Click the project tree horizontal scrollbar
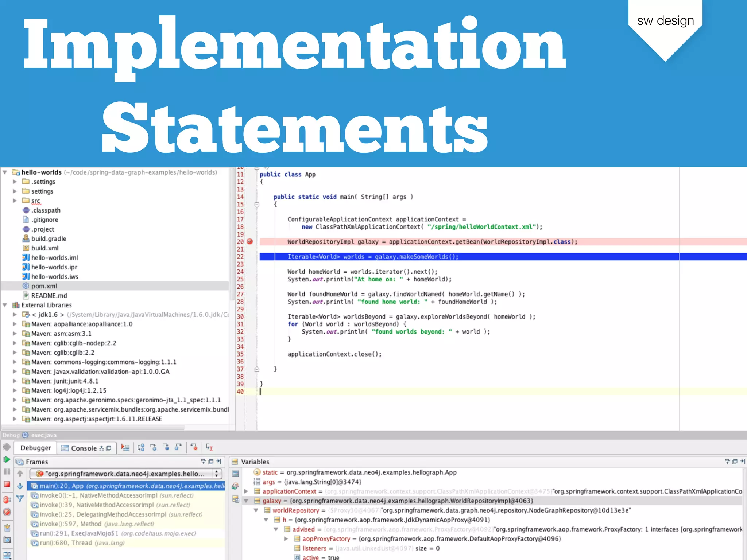 coord(93,427)
